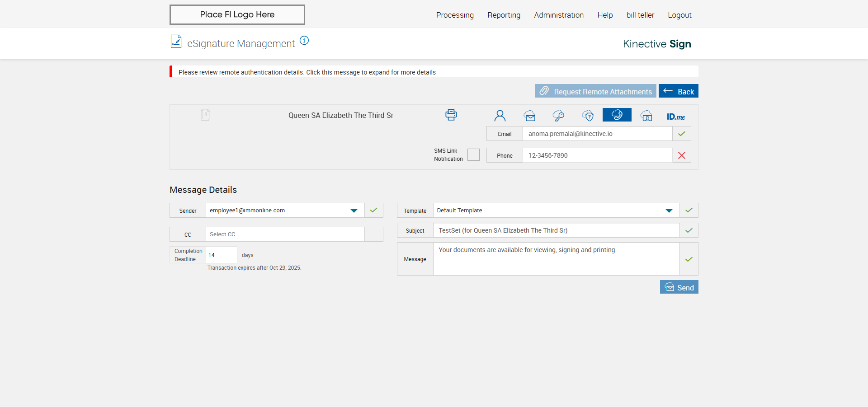Viewport: 868px width, 407px height.
Task: Select the person authentication icon
Action: tap(500, 116)
